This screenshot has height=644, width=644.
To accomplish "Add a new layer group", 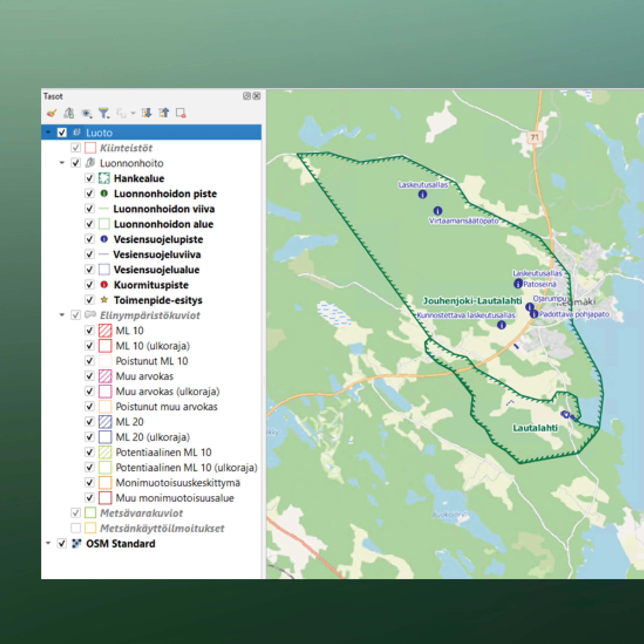I will (x=68, y=113).
